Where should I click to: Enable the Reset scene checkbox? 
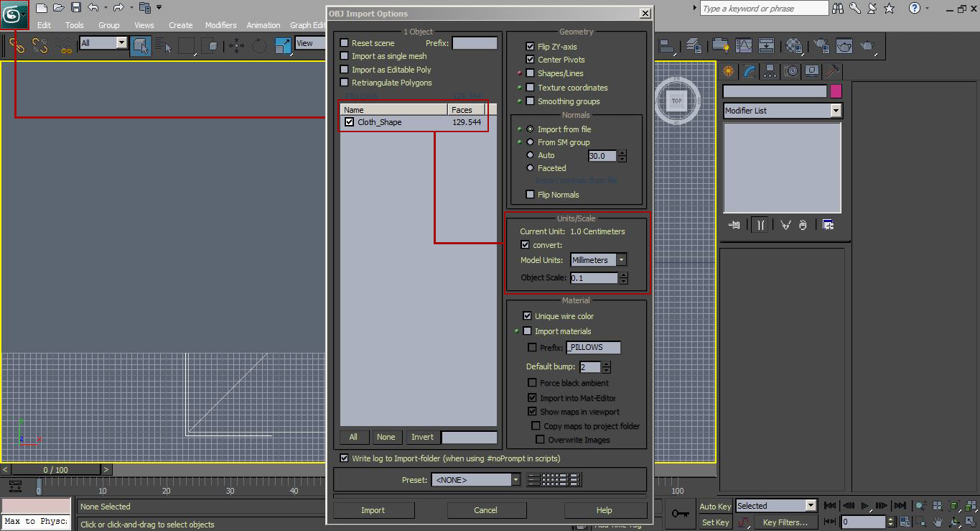pos(345,43)
